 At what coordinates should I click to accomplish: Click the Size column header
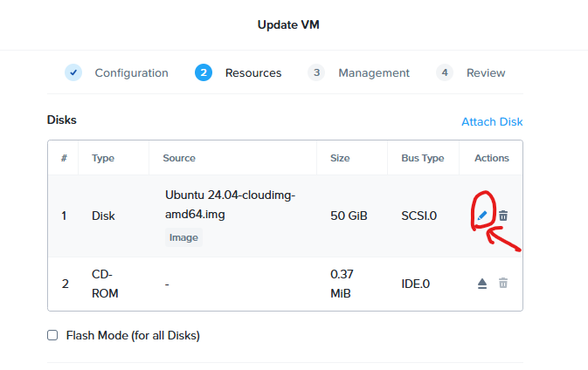point(340,158)
